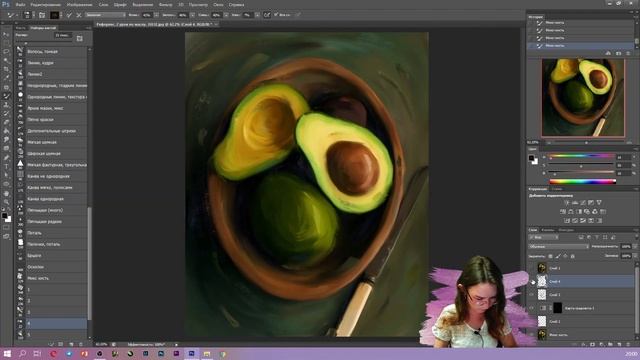Select the Zoom tool
This screenshot has width=640, height=360.
tap(6, 202)
